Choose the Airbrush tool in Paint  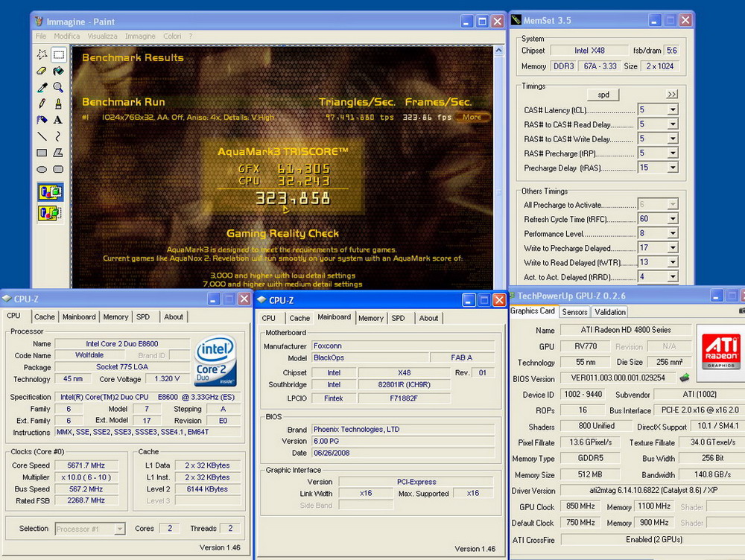point(42,120)
